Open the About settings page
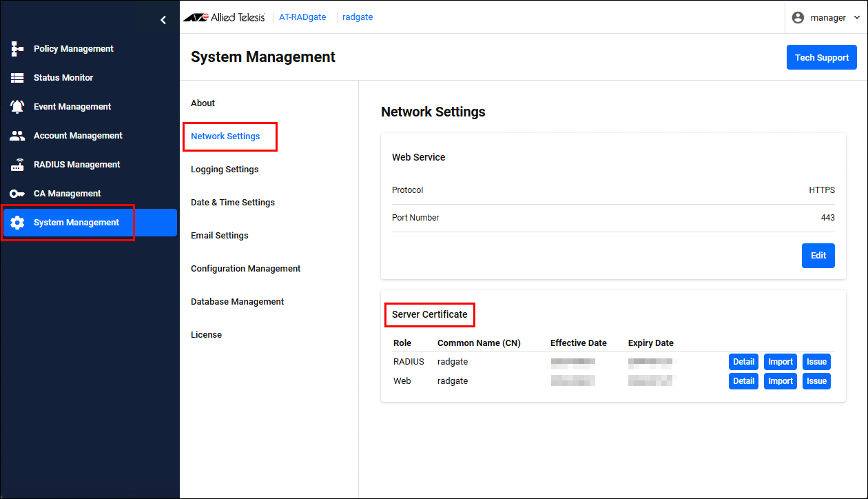Image resolution: width=868 pixels, height=499 pixels. click(x=203, y=103)
